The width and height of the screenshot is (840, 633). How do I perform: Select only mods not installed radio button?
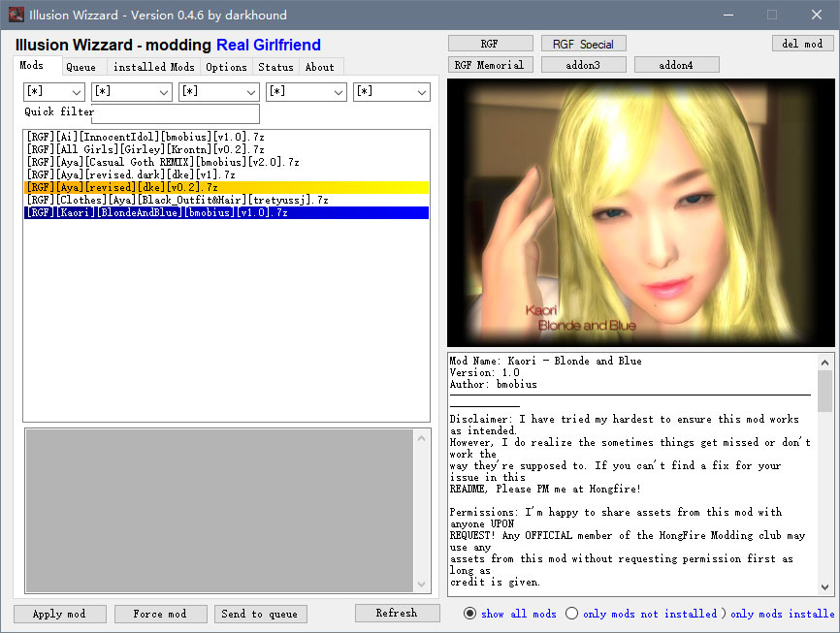[x=571, y=614]
